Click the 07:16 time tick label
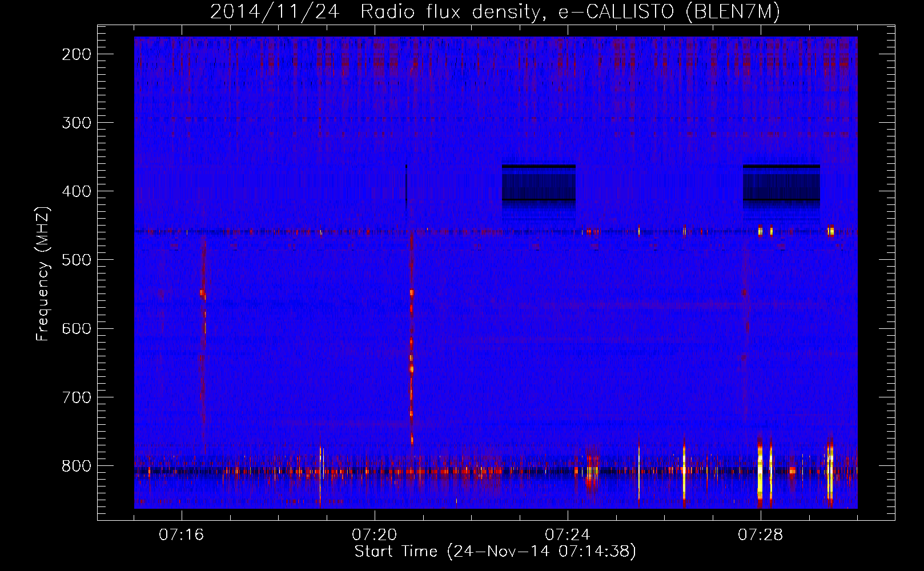Viewport: 924px width, 571px height. coord(182,535)
